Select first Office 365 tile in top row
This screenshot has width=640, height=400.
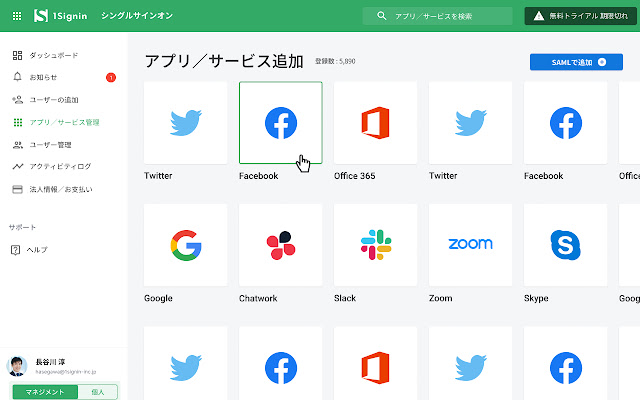(x=376, y=122)
